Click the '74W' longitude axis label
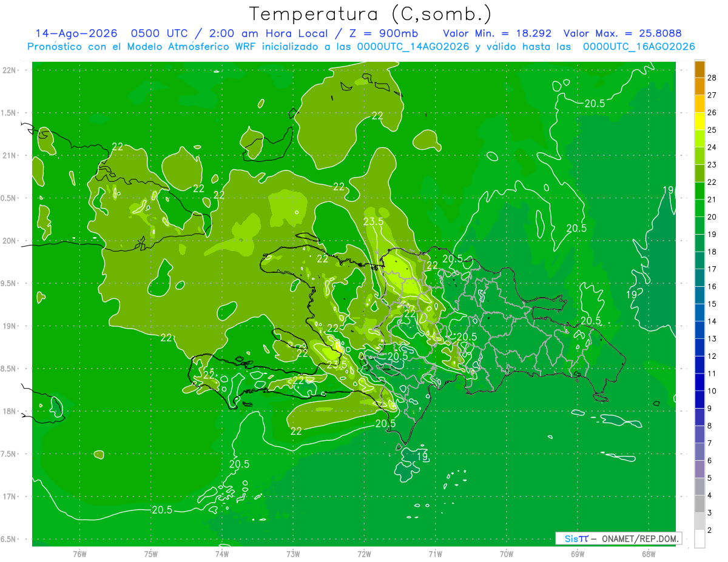Viewport: 728px width, 562px height. 222,554
